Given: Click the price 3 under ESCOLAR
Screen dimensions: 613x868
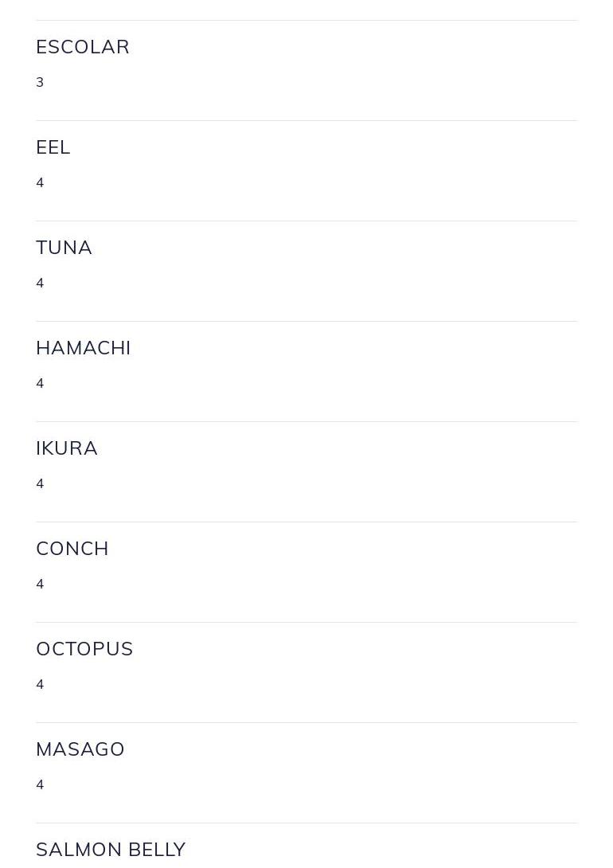Looking at the screenshot, I should tap(40, 82).
